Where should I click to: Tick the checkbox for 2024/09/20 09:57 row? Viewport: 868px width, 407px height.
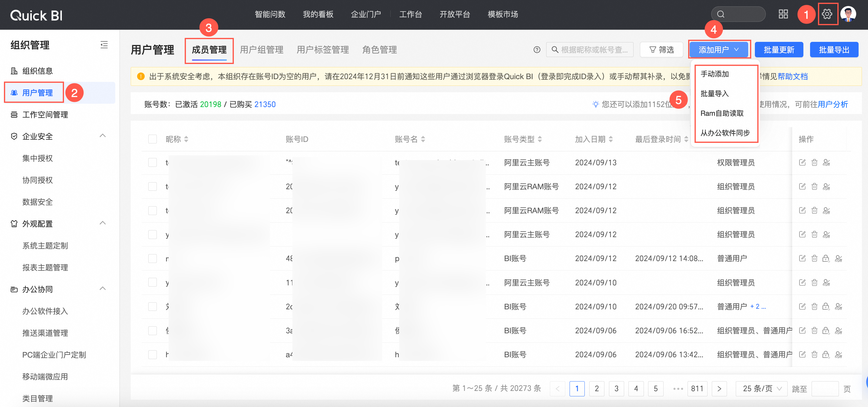click(x=152, y=306)
